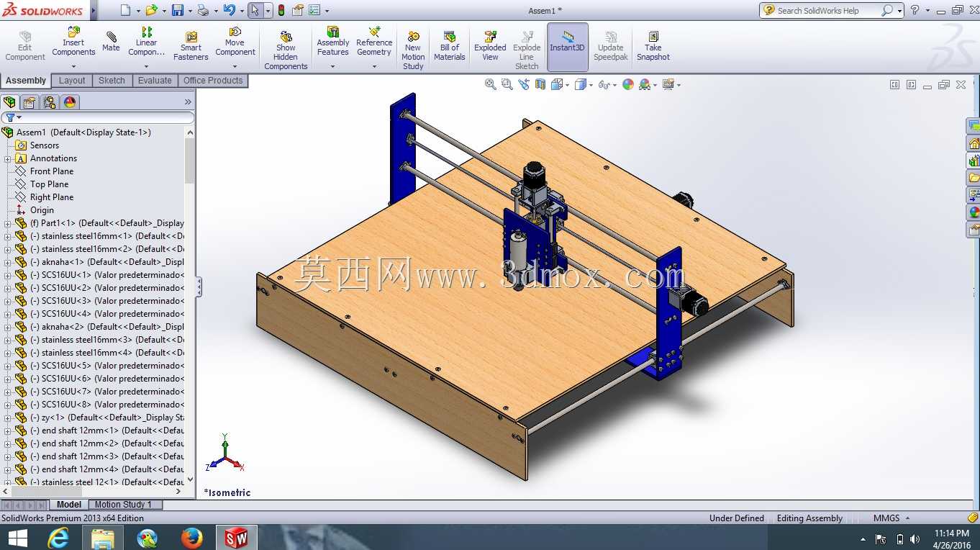Open Apply Scene dropdown arrow
Viewport: 980px width, 550px height.
tap(655, 85)
